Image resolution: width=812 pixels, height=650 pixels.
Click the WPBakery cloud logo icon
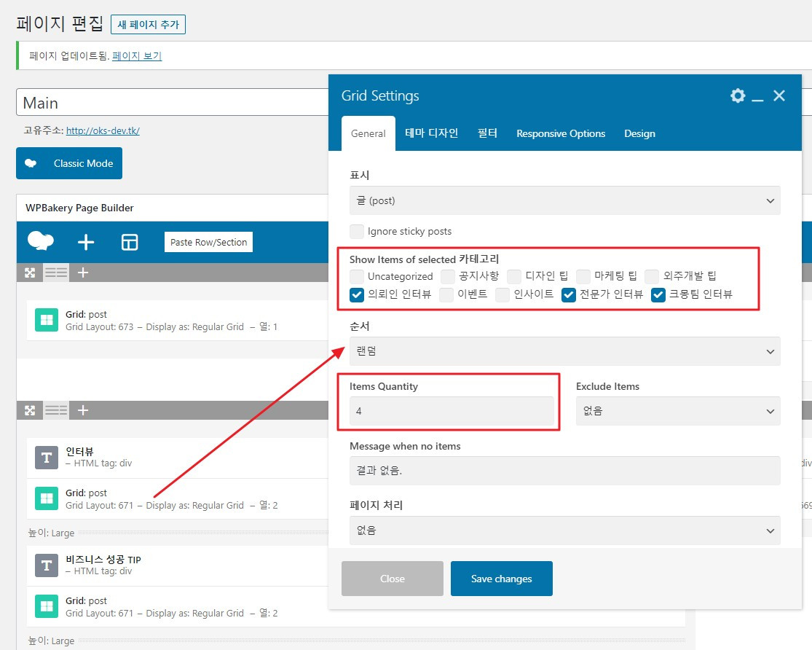tap(41, 241)
